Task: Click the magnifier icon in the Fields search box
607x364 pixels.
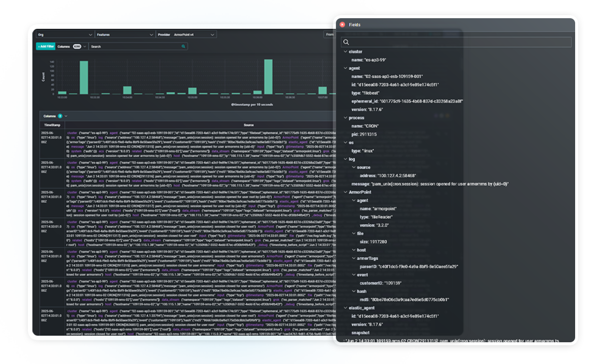Action: click(x=347, y=42)
